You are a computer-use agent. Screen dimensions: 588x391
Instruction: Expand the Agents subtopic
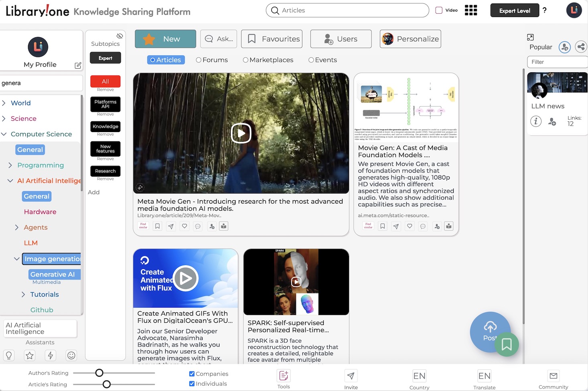[17, 227]
